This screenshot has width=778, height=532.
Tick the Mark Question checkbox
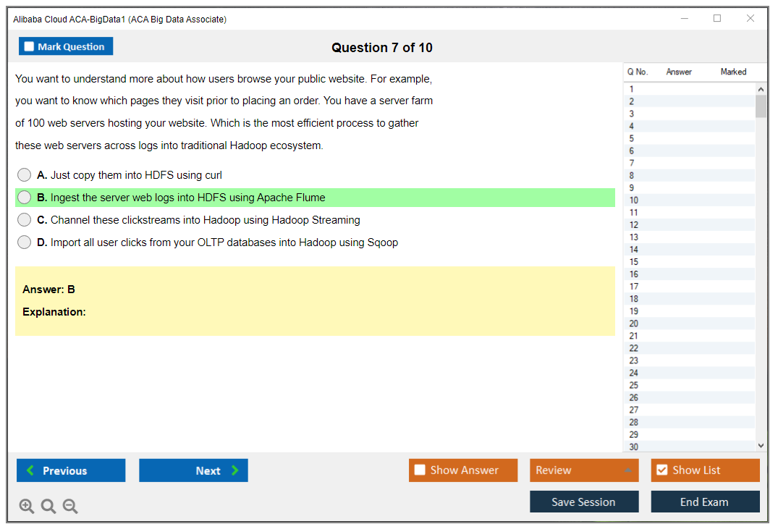[30, 47]
